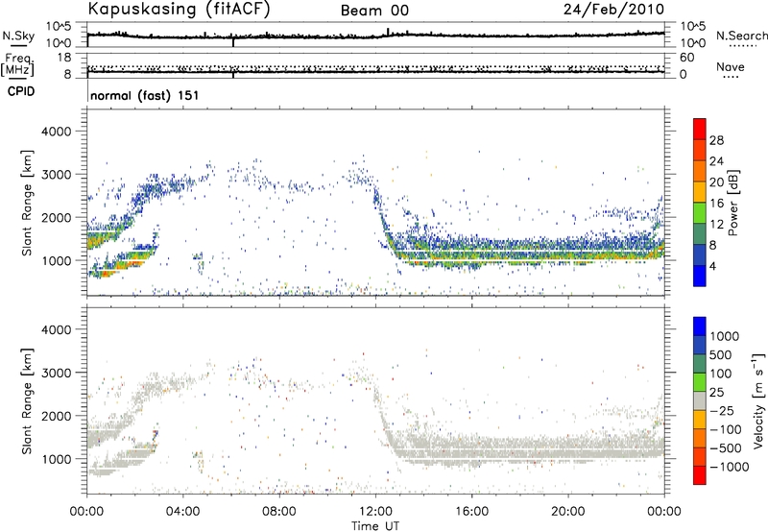
Task: Click the 'N.Sky' axis label
Action: point(18,36)
